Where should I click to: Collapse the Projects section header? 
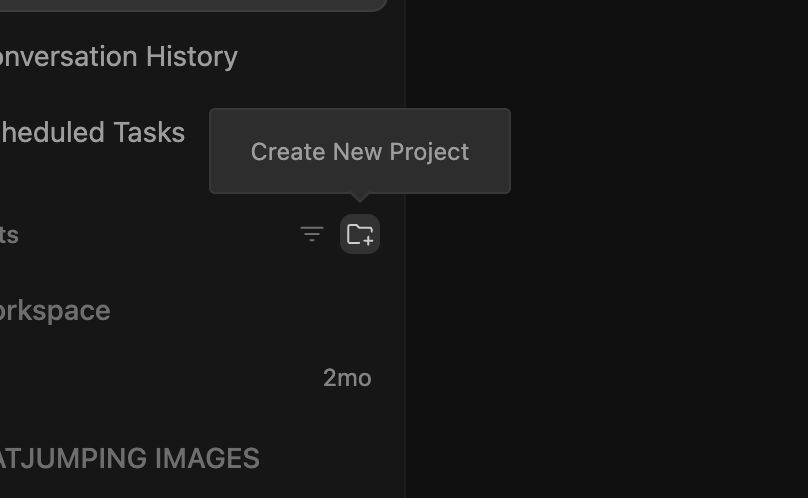tap(9, 235)
